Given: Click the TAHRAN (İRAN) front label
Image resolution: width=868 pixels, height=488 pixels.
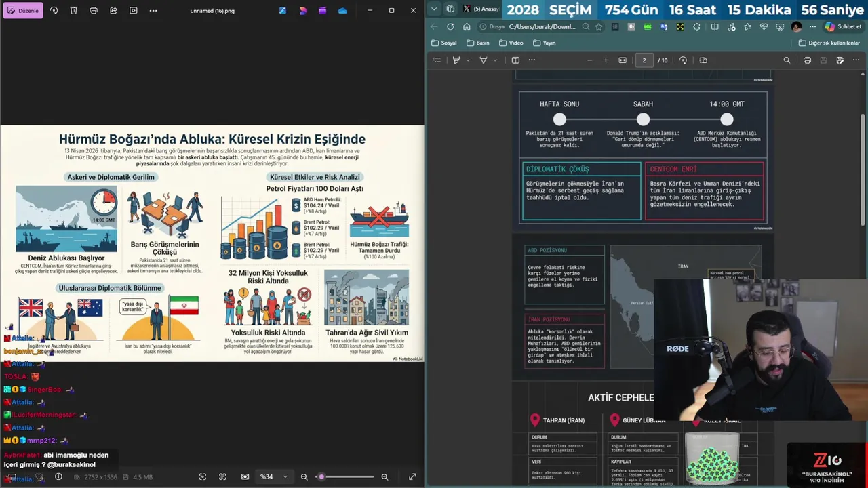Looking at the screenshot, I should pyautogui.click(x=564, y=420).
